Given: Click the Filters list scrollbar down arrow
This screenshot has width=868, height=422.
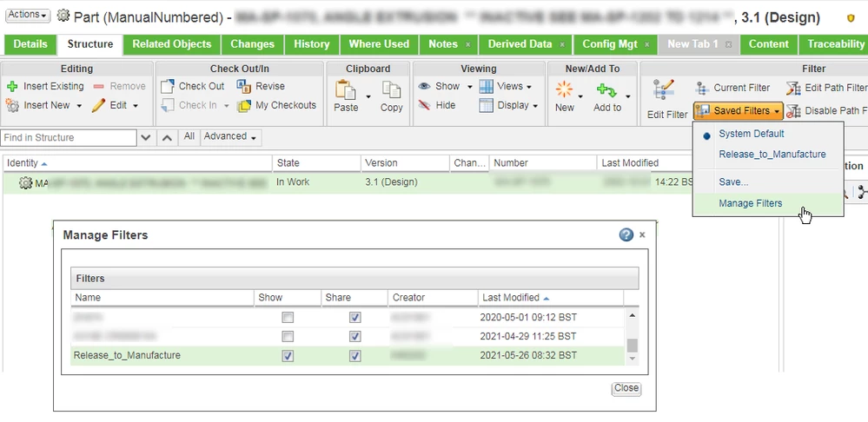Looking at the screenshot, I should tap(633, 359).
